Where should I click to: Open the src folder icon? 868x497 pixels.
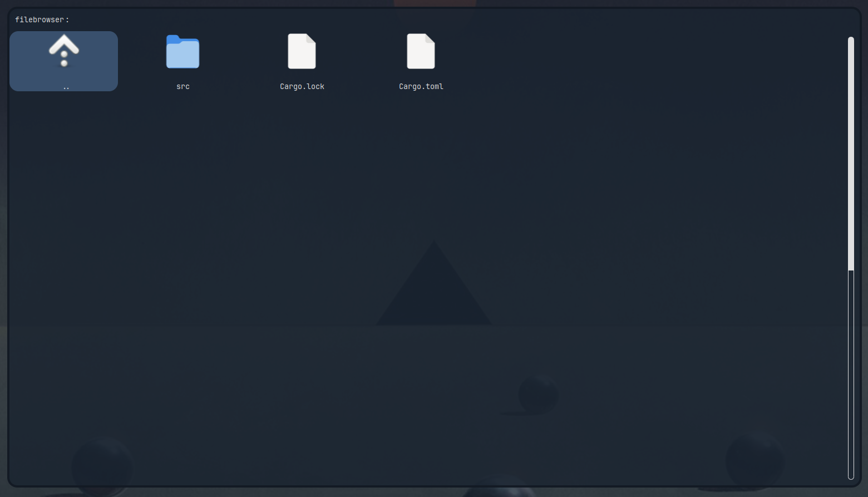[x=183, y=52]
